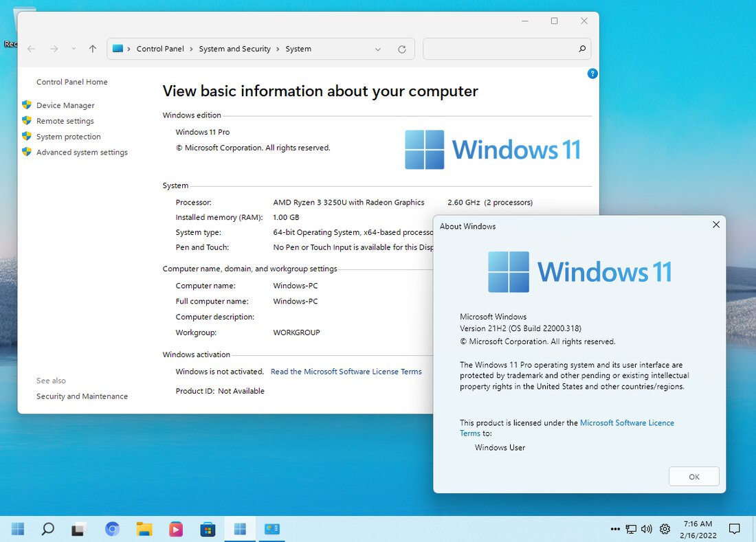Switch to About Windows taskbar button
Screen dimensions: 756x542
pos(240,528)
